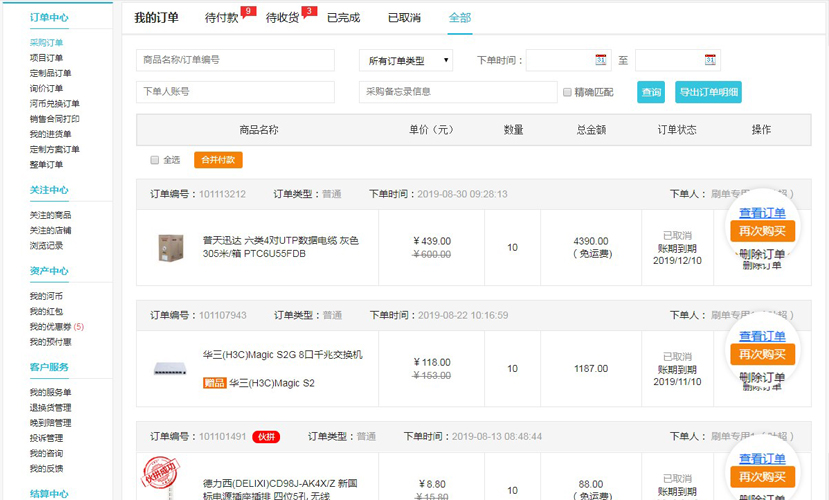Viewport: 829px width, 500px height.
Task: Open 关注的店铺 in the sidebar
Action: 50,230
